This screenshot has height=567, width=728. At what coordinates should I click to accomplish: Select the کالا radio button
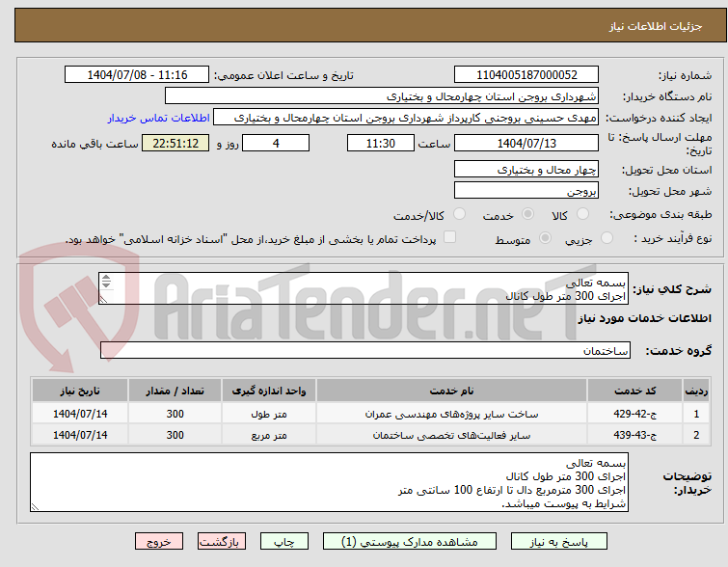582,214
